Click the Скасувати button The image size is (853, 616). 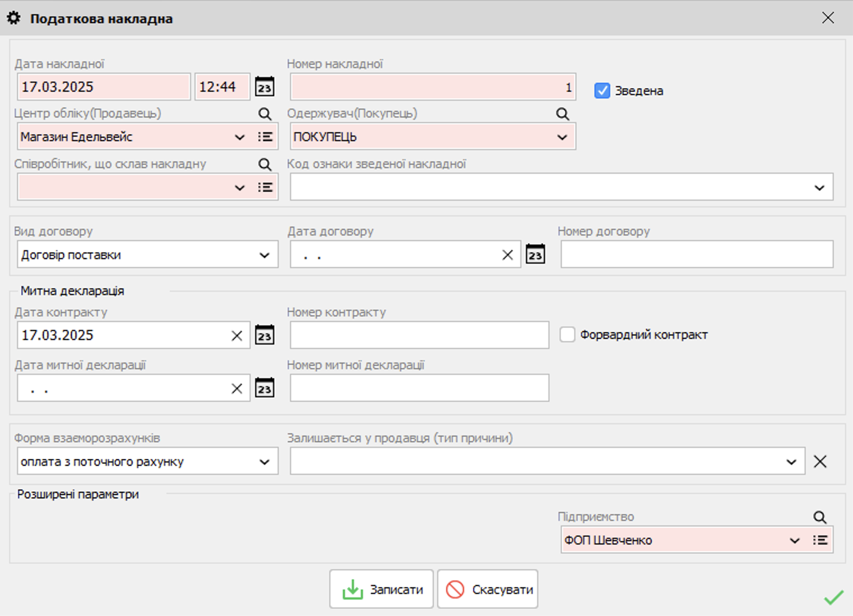[x=488, y=590]
